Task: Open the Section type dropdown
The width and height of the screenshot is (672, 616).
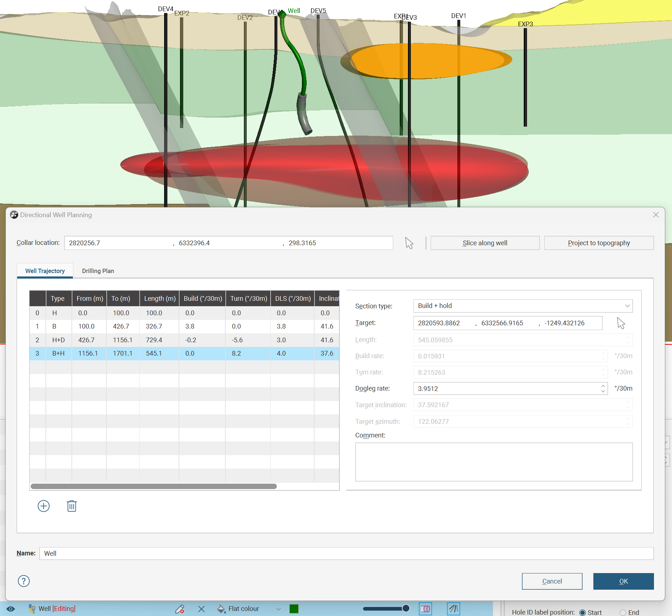Action: click(523, 306)
